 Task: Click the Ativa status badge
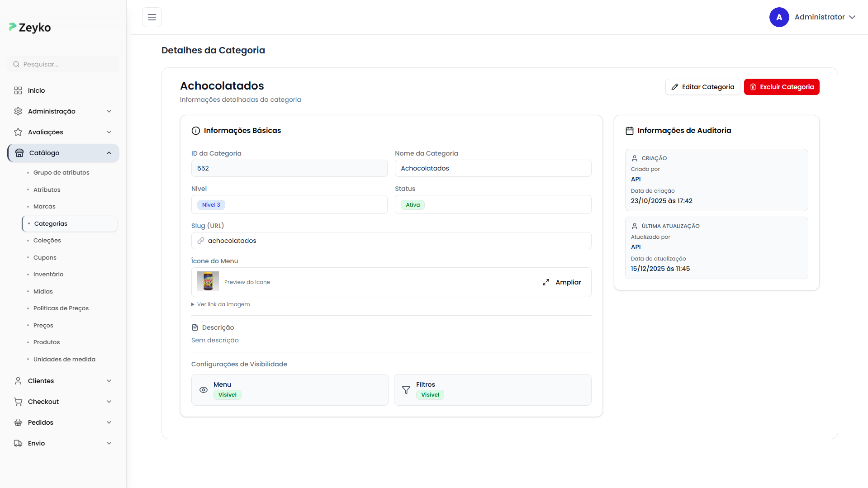click(x=413, y=205)
